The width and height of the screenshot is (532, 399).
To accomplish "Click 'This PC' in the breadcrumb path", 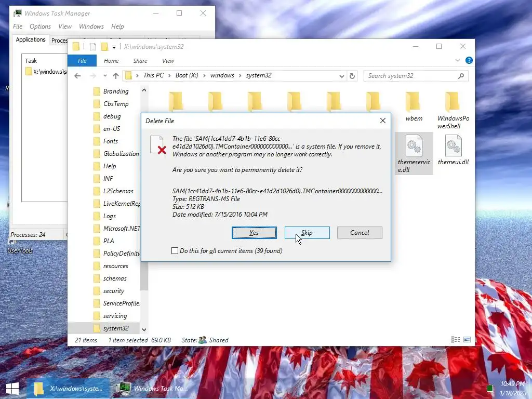I will (153, 75).
